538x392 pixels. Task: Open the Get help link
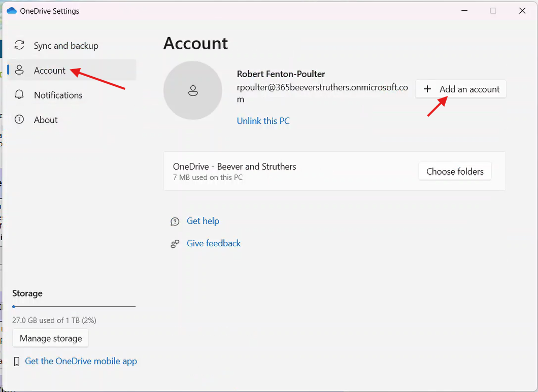(203, 221)
